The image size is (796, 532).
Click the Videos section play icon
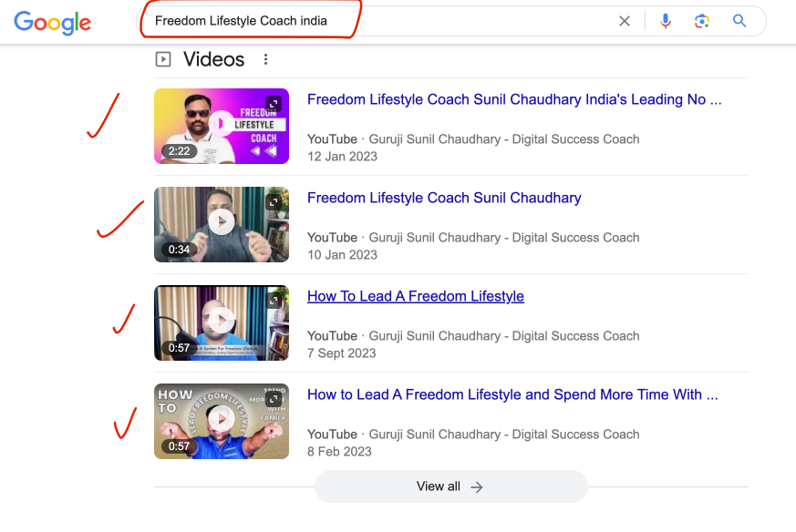tap(164, 59)
